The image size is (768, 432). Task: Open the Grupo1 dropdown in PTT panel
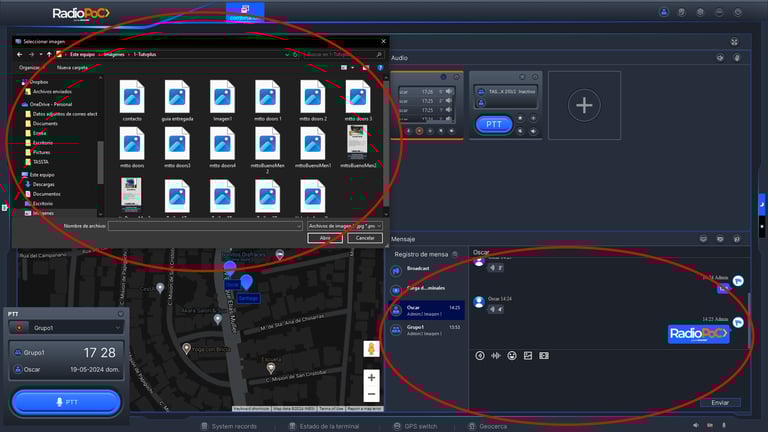(66, 328)
